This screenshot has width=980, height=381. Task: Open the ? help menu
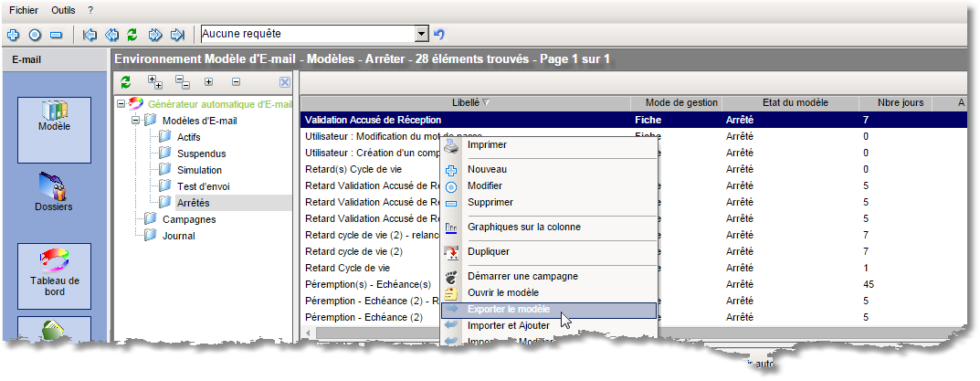(x=90, y=11)
